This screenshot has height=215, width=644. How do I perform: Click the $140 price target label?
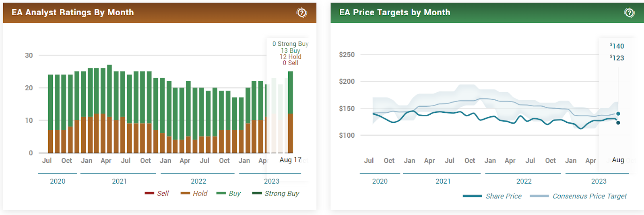pos(617,46)
